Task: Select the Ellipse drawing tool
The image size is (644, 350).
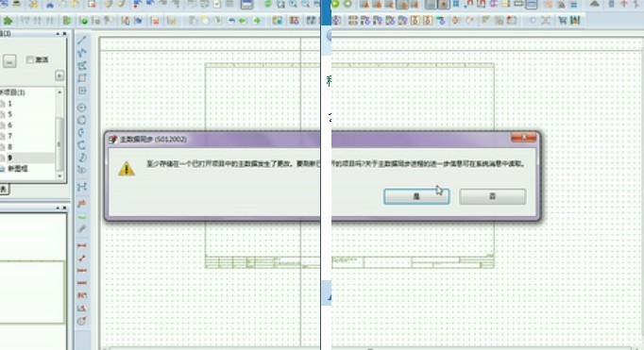Action: 82,170
